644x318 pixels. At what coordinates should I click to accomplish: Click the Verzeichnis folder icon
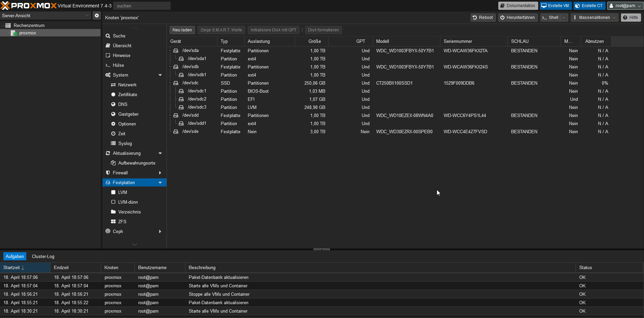pos(113,212)
